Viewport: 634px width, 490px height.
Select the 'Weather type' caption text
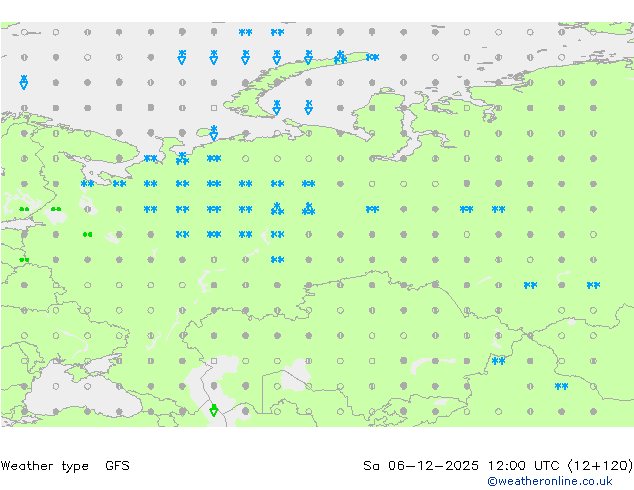(44, 466)
